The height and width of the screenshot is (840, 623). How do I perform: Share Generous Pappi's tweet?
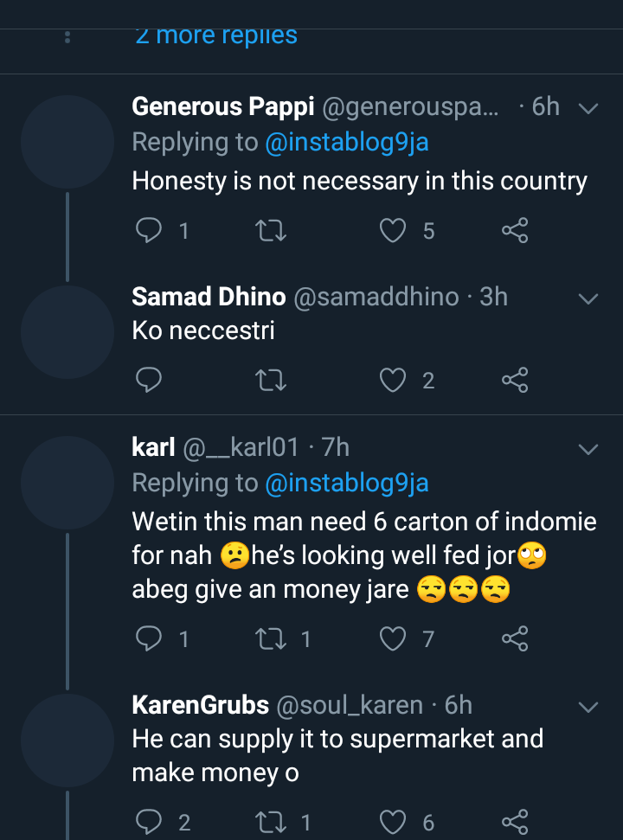[515, 230]
